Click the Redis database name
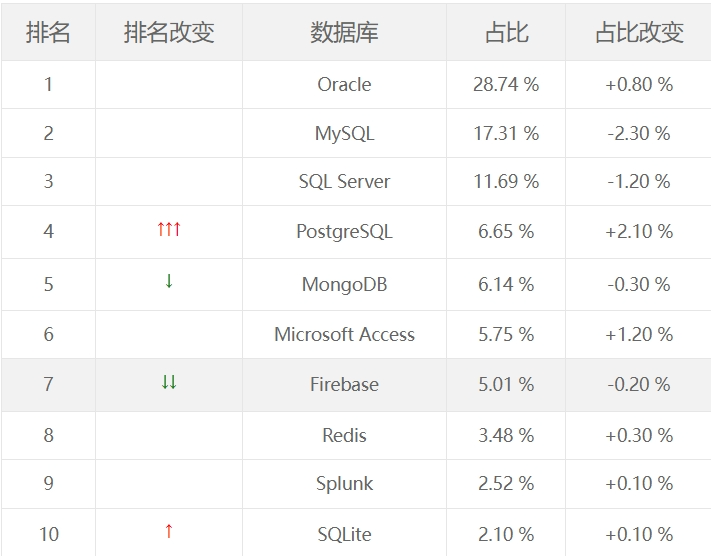The width and height of the screenshot is (711, 556). (x=344, y=435)
